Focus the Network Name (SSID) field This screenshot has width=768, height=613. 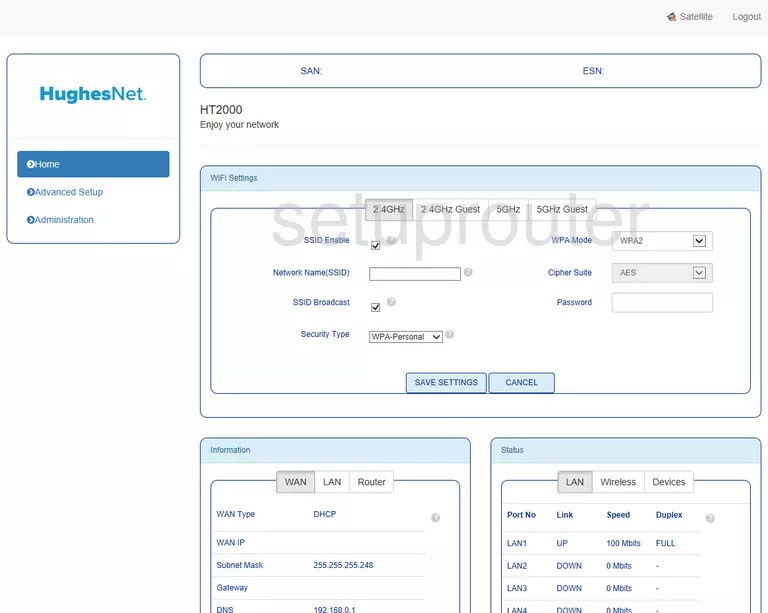pos(415,274)
